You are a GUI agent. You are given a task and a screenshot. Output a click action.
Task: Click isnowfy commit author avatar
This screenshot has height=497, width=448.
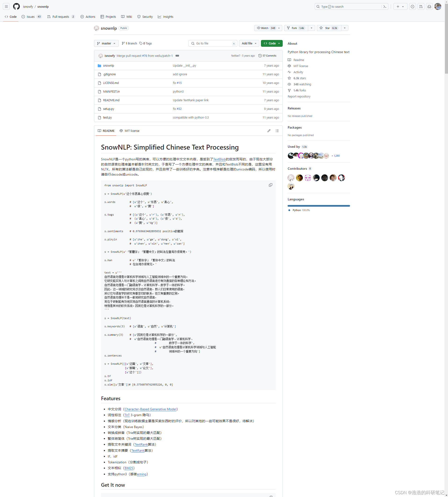pos(101,56)
